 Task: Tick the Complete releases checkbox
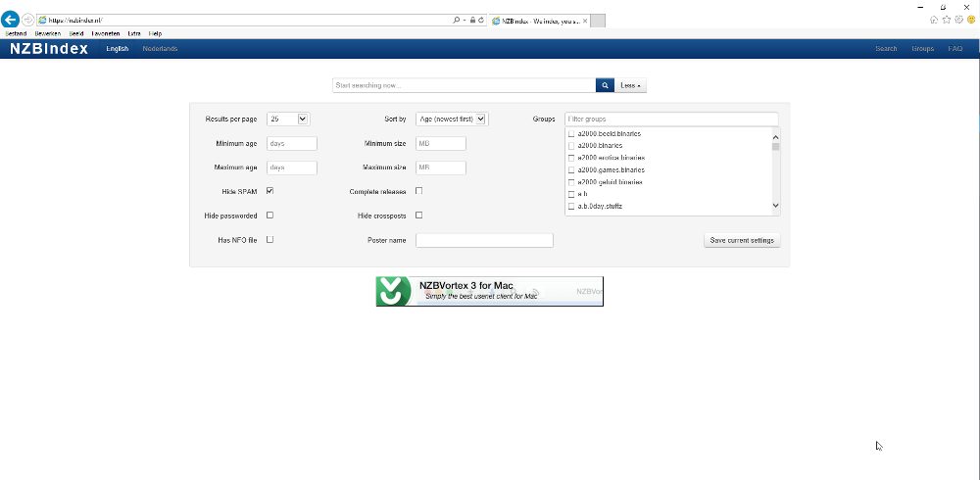click(x=419, y=191)
